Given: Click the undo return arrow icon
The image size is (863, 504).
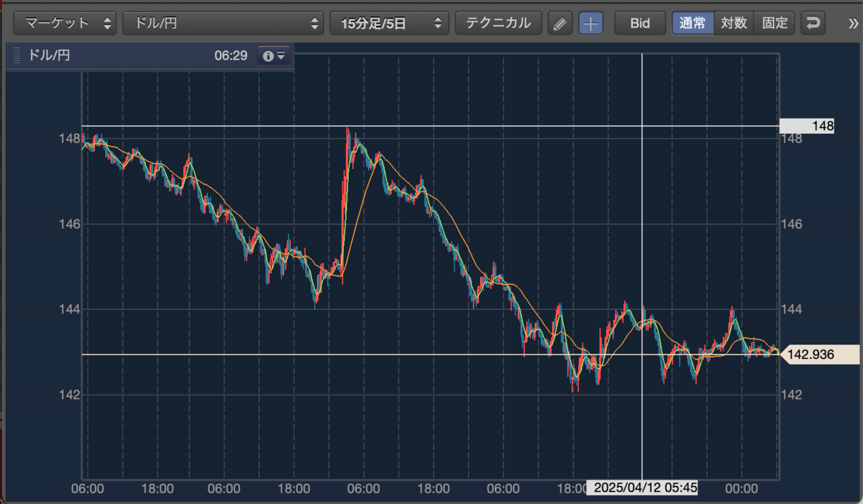Looking at the screenshot, I should pyautogui.click(x=813, y=24).
